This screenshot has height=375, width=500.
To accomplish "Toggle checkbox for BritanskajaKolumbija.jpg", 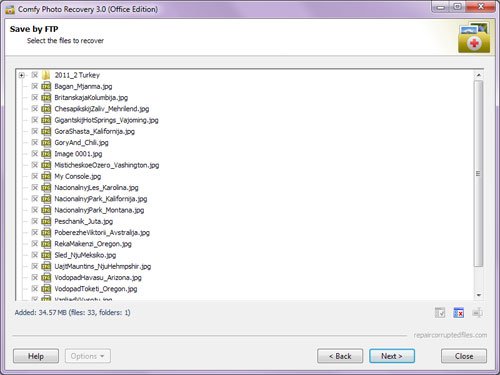I will pos(35,98).
